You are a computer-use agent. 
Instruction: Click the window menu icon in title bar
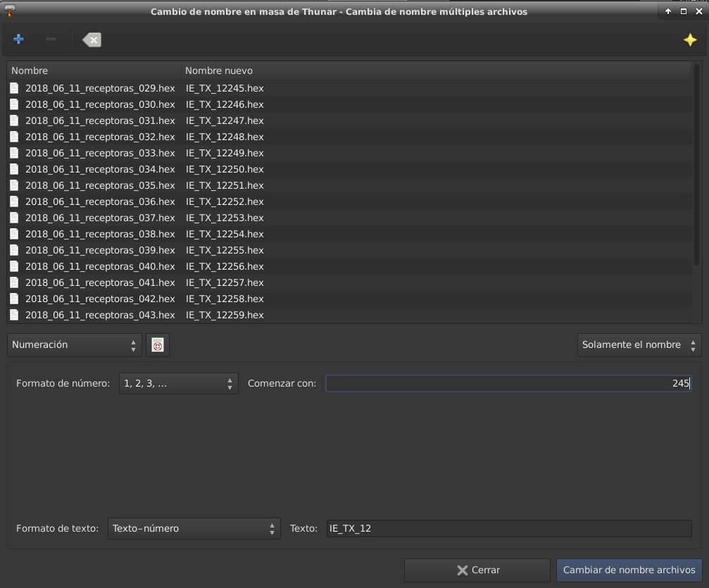(10, 11)
